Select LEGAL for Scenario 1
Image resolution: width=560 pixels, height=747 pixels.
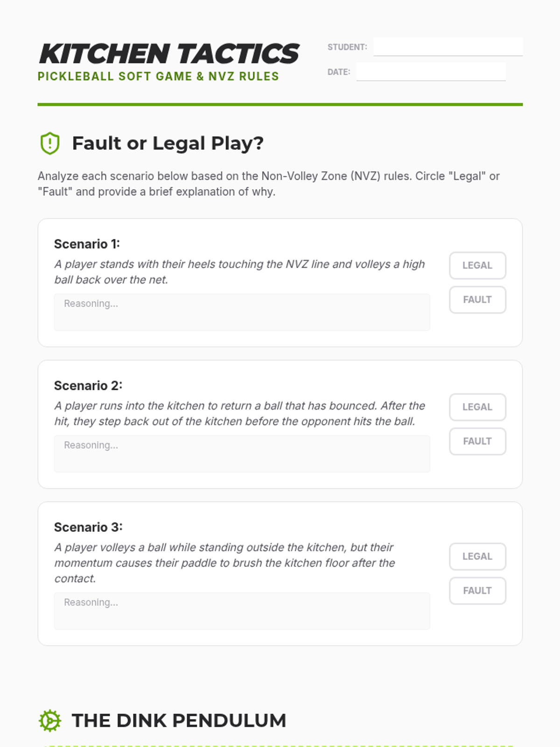click(x=477, y=265)
